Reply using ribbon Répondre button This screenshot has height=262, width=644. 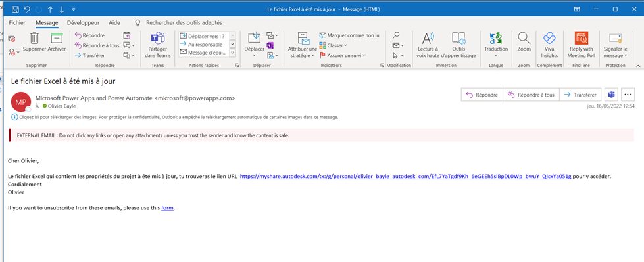(x=89, y=35)
